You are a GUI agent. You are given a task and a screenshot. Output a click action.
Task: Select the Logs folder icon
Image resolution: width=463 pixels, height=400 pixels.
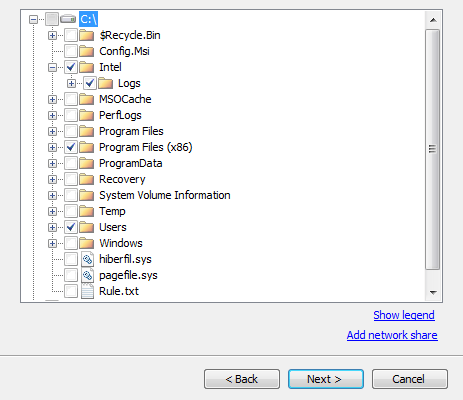pos(106,83)
